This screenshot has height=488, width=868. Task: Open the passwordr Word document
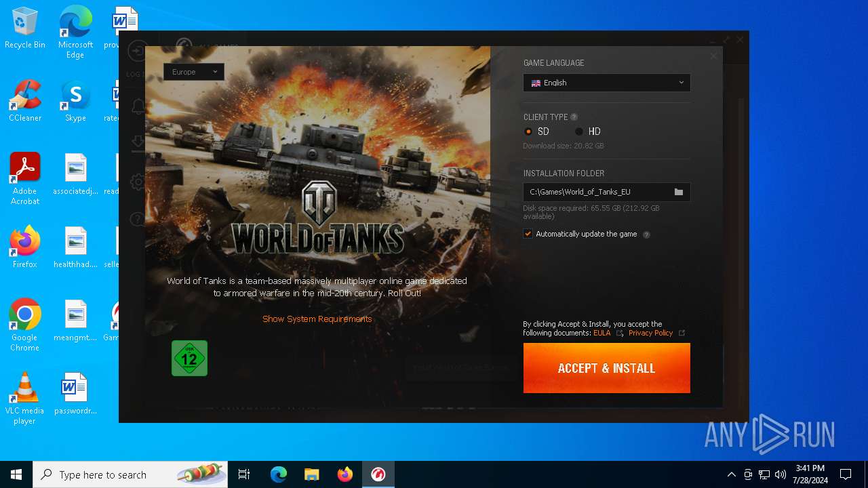(x=75, y=394)
